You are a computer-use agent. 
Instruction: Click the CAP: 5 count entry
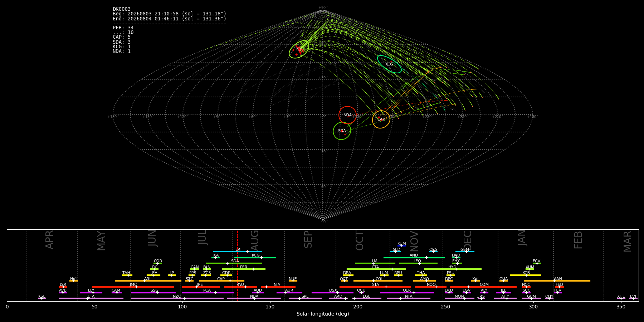(122, 37)
